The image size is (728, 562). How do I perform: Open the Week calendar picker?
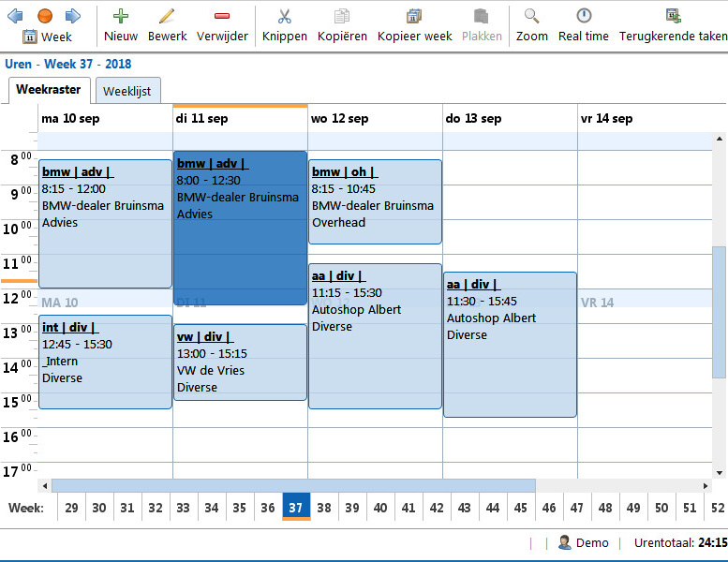47,37
